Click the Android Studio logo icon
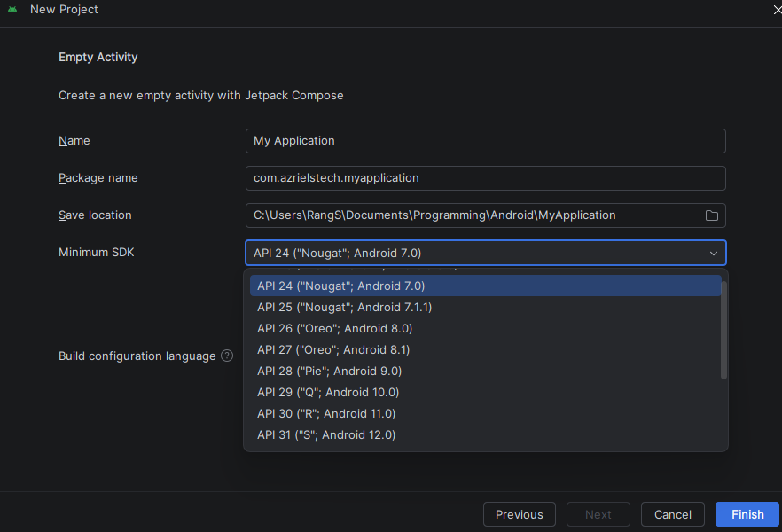Screen dimensions: 782x532 coord(12,9)
